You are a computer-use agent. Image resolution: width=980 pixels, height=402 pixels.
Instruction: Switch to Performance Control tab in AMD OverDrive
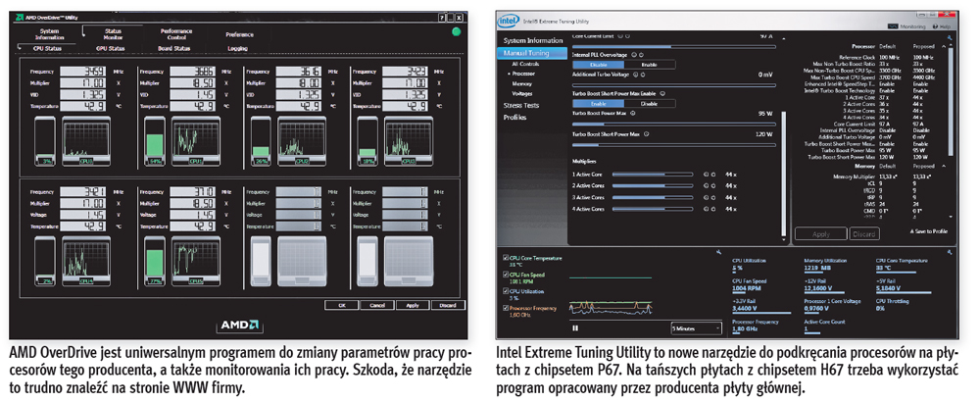pos(176,33)
